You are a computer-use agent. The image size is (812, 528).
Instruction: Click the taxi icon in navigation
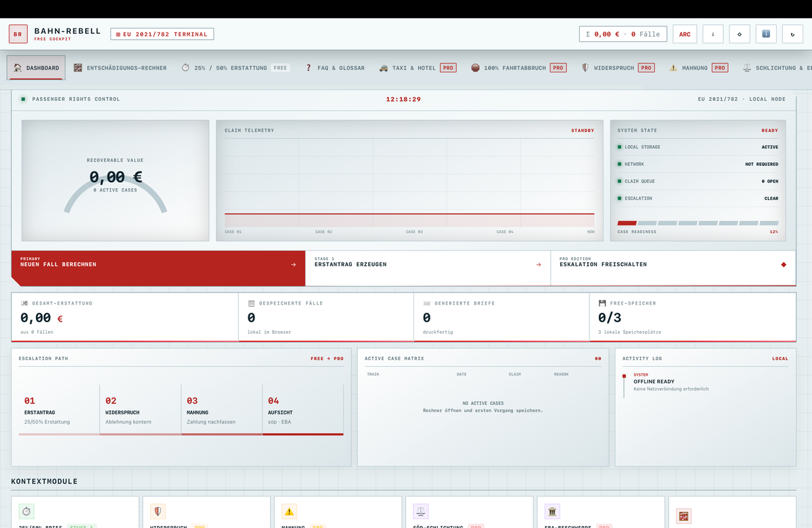(384, 68)
